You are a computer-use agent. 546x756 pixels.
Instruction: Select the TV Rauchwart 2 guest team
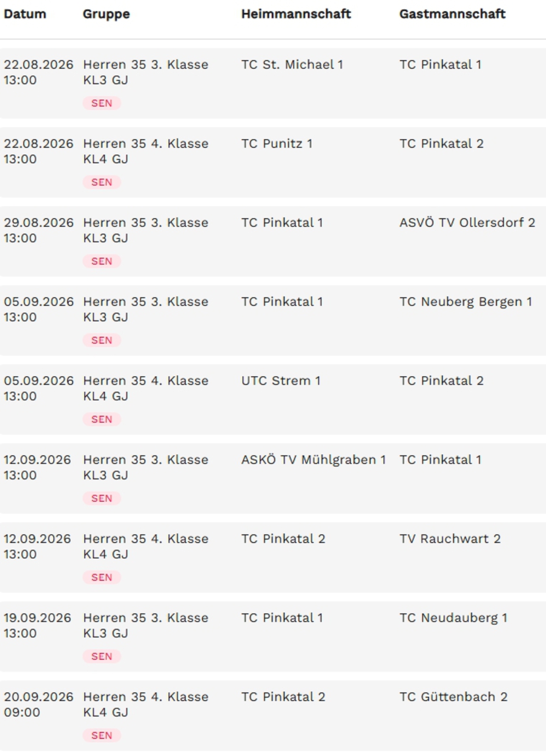(450, 539)
